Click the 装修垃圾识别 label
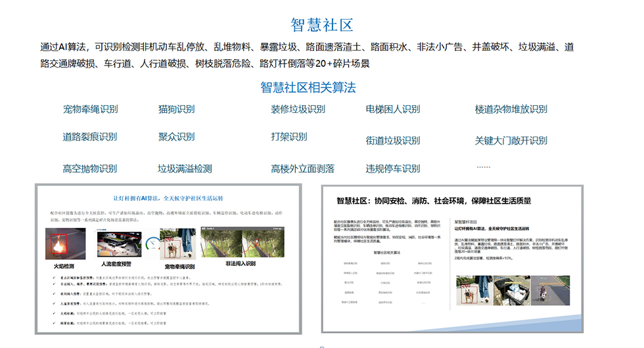This screenshot has width=644, height=348. [298, 109]
